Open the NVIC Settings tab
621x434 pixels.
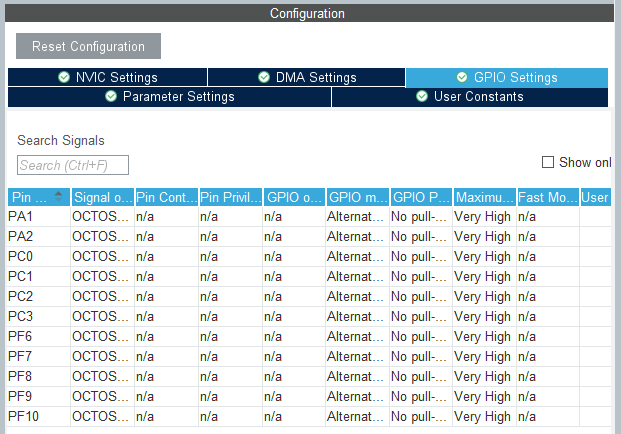pyautogui.click(x=107, y=77)
